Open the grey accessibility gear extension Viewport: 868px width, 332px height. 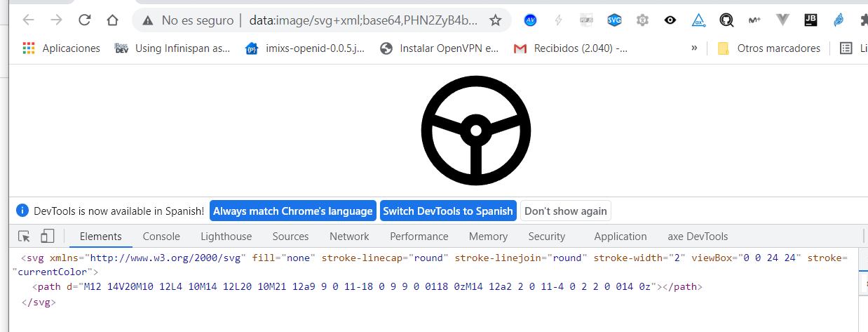click(x=643, y=20)
